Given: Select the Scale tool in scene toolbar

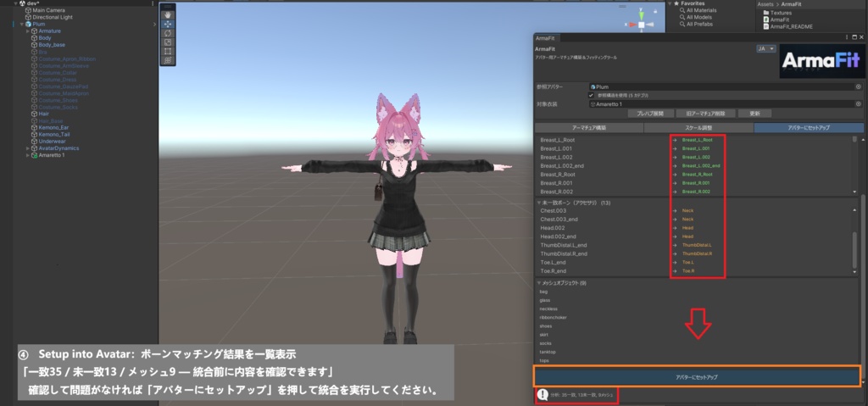Looking at the screenshot, I should pos(169,42).
